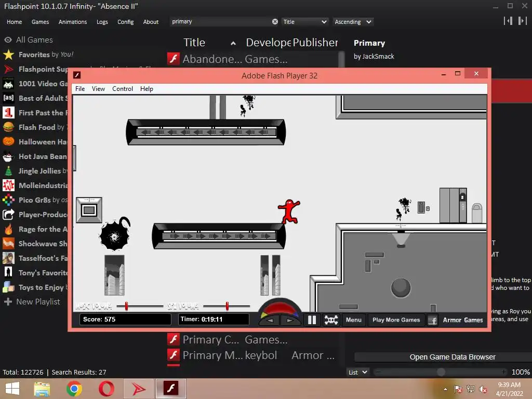The image size is (532, 399).
Task: Adjust the SFX Volume slider handle
Action: (x=227, y=306)
